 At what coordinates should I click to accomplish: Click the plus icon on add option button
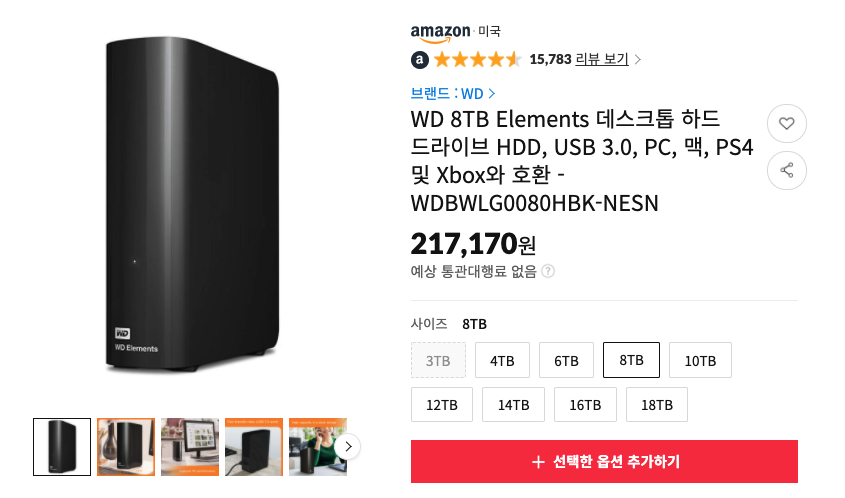click(538, 462)
